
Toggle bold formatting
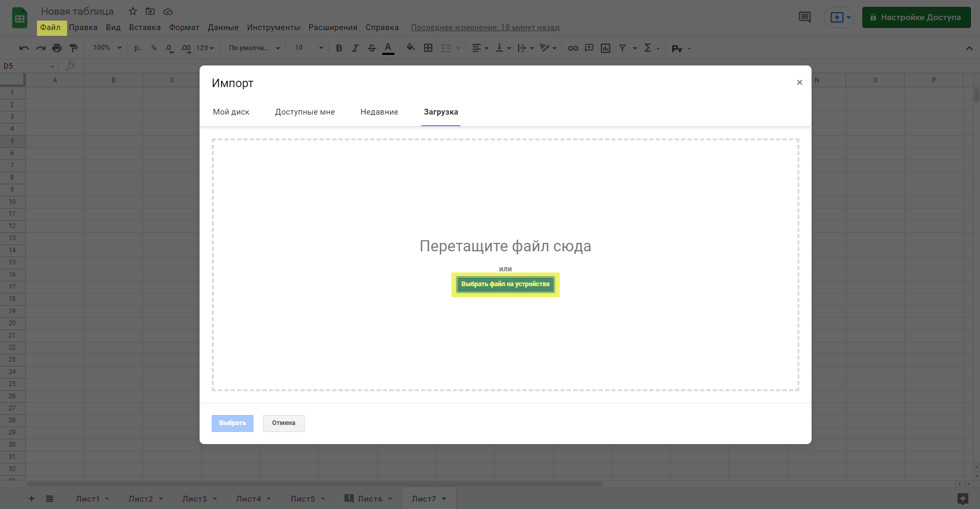pos(339,48)
